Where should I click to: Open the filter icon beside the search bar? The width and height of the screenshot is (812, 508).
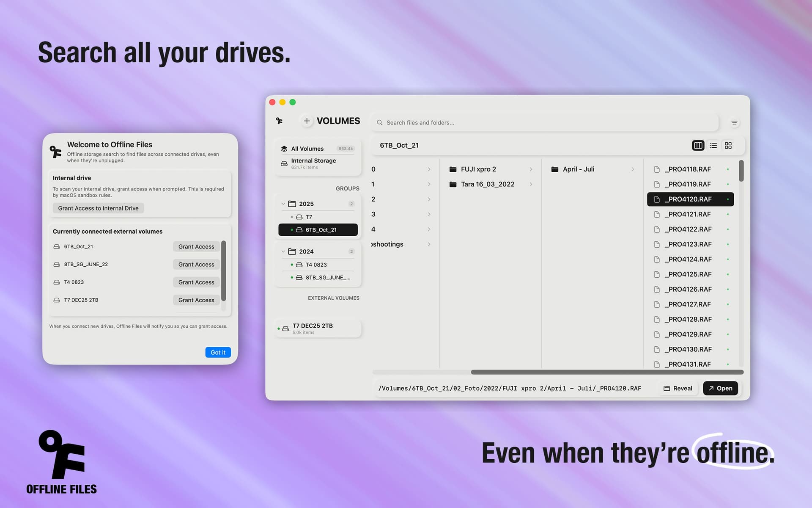pos(734,122)
